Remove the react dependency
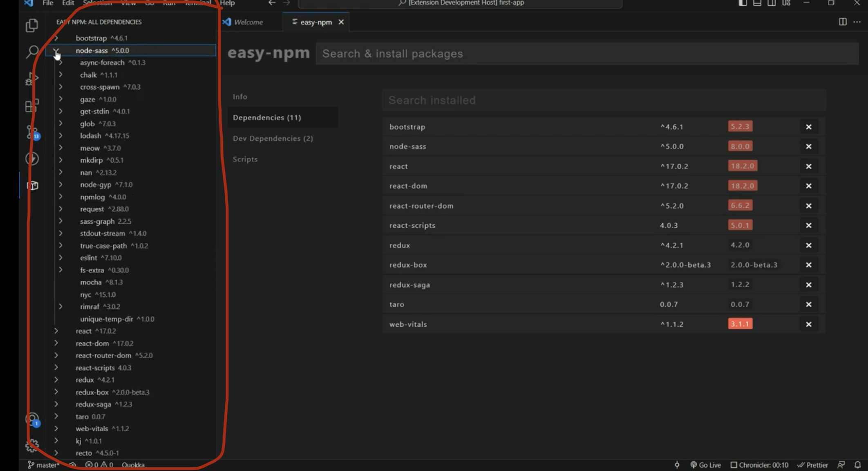This screenshot has height=471, width=868. tap(808, 166)
